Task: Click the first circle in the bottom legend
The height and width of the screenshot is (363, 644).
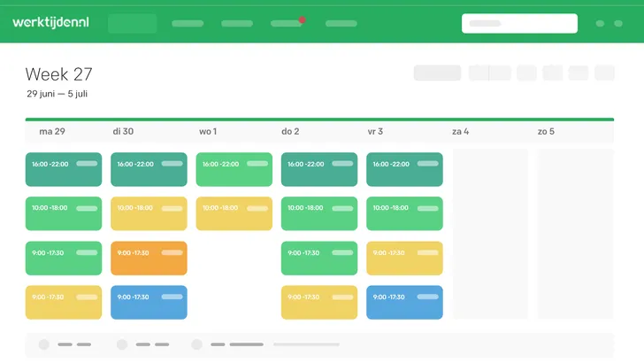Action: (x=43, y=344)
